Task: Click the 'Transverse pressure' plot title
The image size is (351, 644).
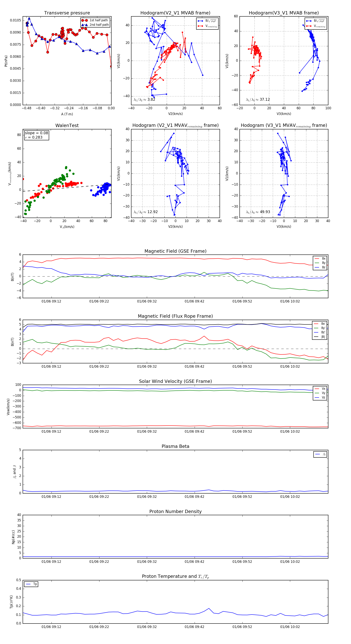Action: coord(67,13)
